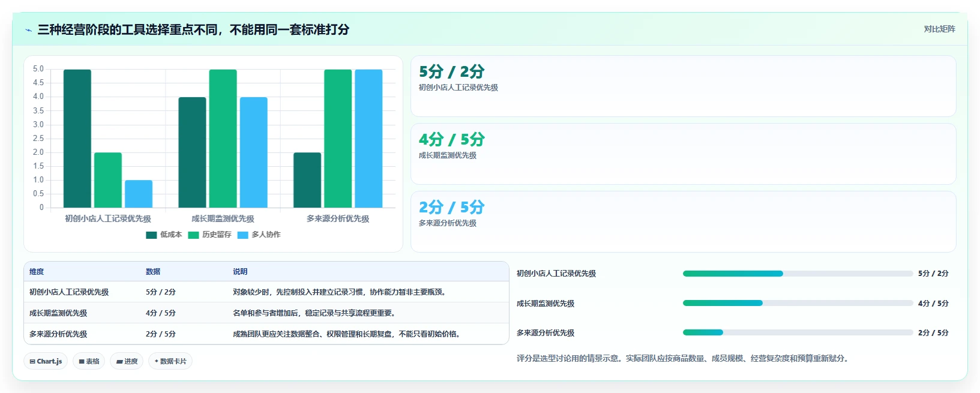Click the 多人协作 bar in the 多来源分析 group
980x393 pixels.
(x=368, y=139)
